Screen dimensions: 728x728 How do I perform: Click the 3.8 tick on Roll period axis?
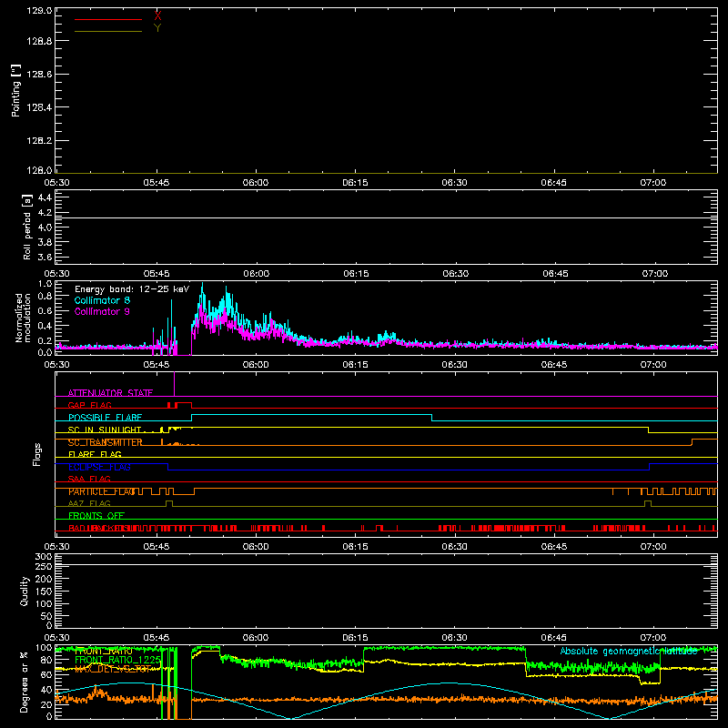[x=45, y=242]
